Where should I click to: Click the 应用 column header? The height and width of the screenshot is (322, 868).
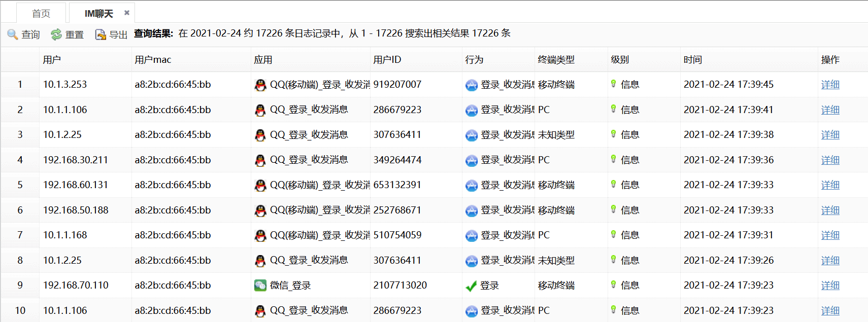click(x=263, y=60)
